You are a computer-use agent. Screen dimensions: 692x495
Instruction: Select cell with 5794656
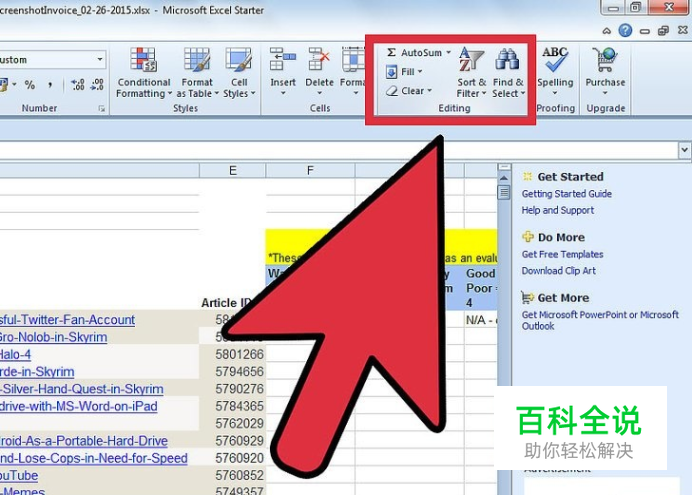tap(233, 371)
